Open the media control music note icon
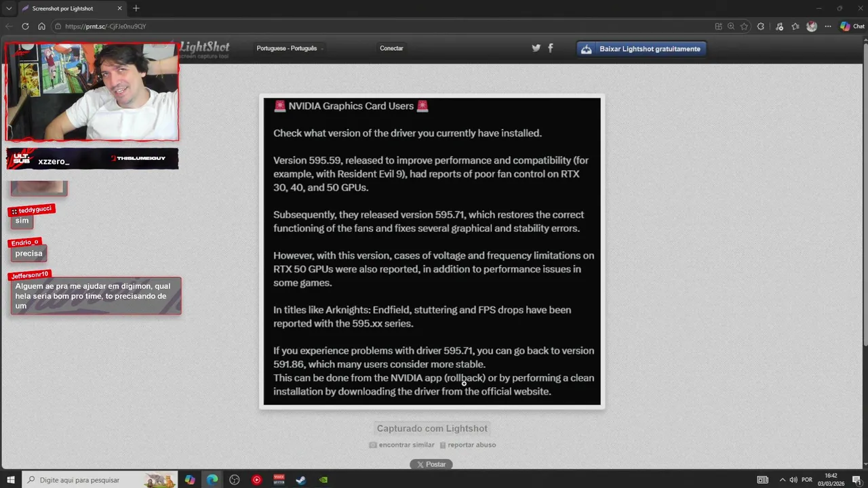The height and width of the screenshot is (488, 868). click(x=779, y=26)
